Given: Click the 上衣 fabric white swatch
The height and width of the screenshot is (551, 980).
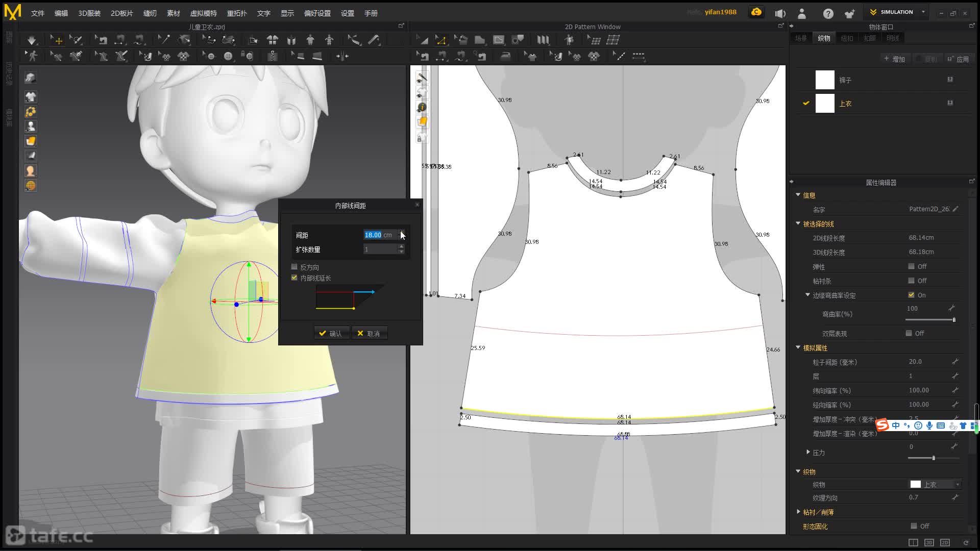Looking at the screenshot, I should coord(825,103).
